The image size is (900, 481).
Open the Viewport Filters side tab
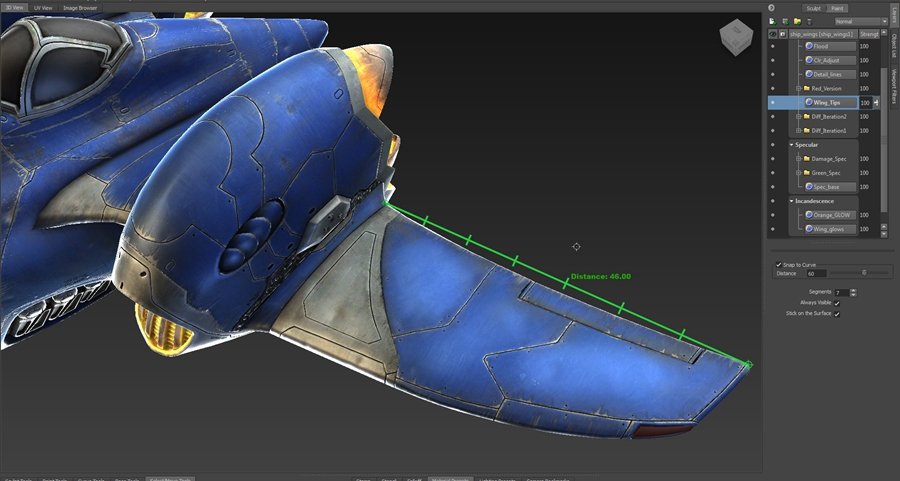(894, 87)
